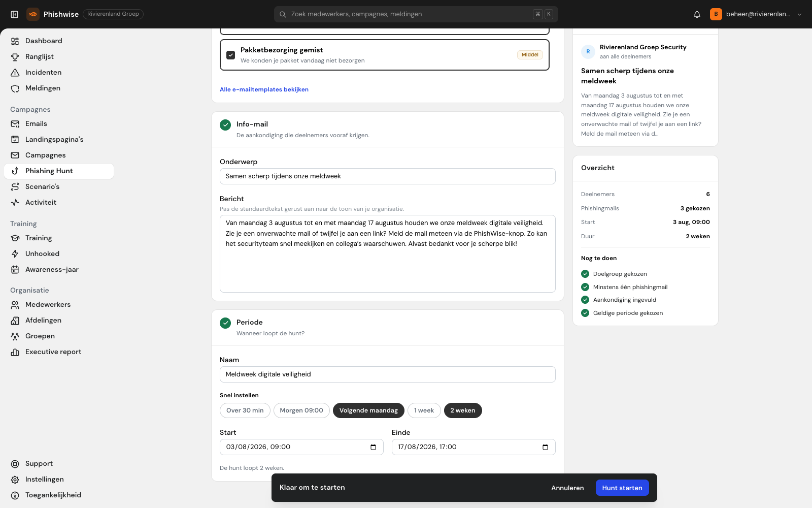Click the Info-mail green check icon
812x508 pixels.
point(225,124)
